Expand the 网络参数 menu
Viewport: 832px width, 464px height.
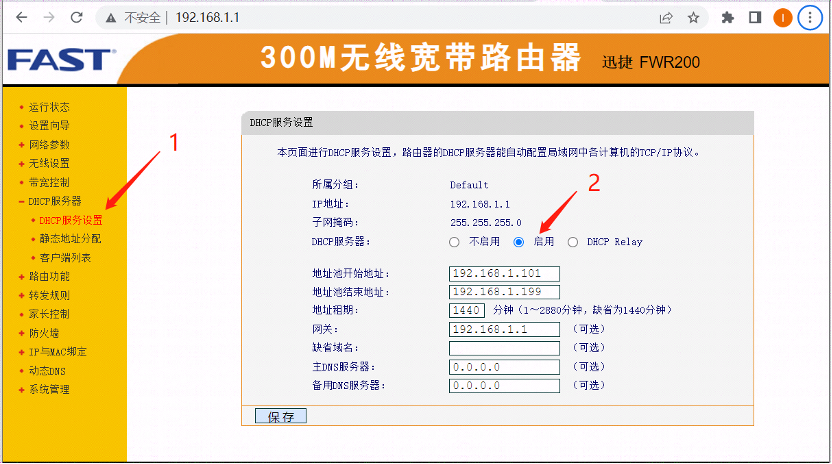coord(49,144)
